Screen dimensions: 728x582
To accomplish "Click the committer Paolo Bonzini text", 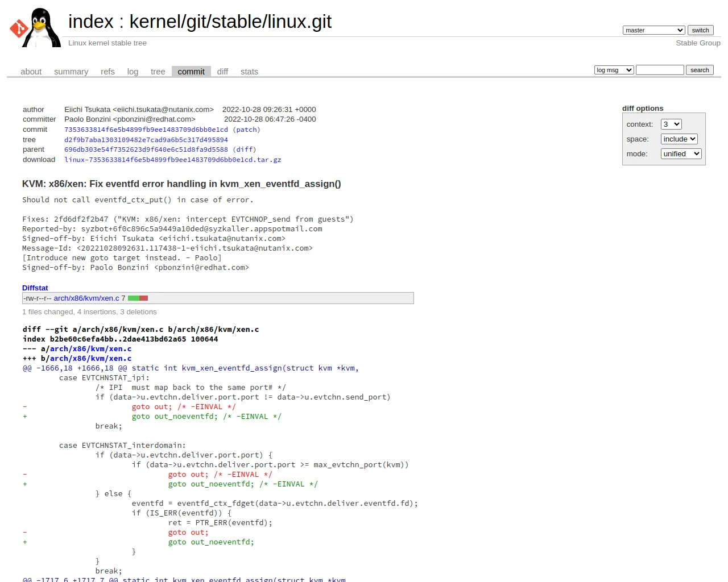I will [x=130, y=119].
